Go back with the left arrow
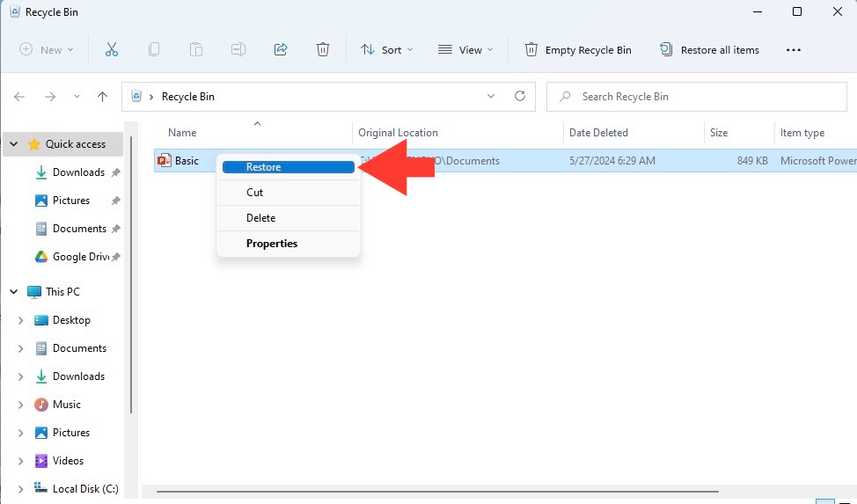This screenshot has width=857, height=504. coord(19,97)
